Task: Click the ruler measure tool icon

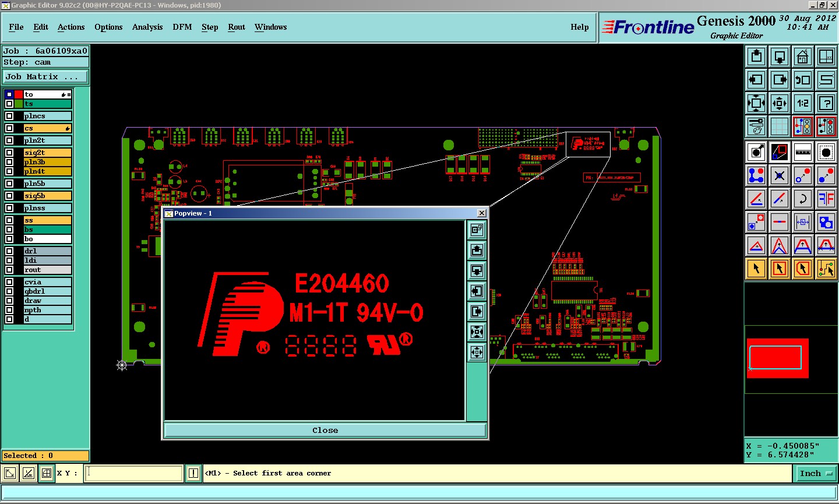Action: [x=803, y=152]
